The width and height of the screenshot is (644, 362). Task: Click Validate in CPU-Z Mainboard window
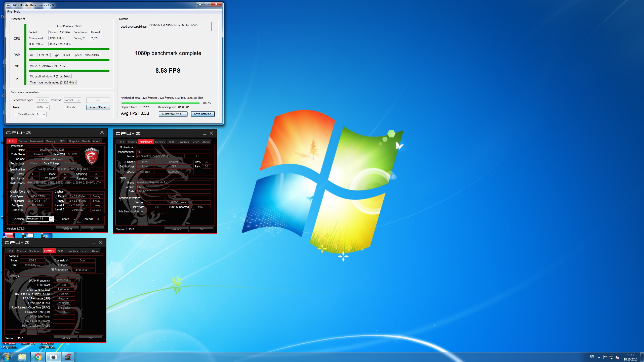177,229
